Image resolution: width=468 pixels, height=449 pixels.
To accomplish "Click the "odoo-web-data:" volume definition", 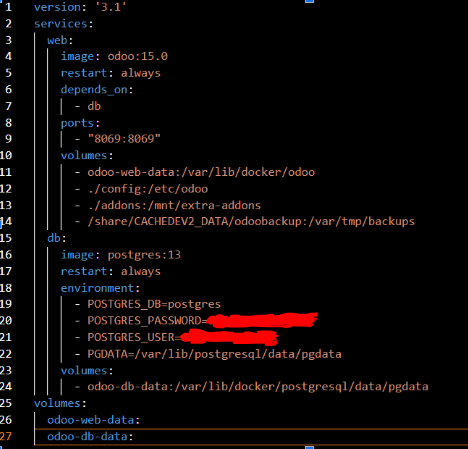I will click(x=93, y=420).
